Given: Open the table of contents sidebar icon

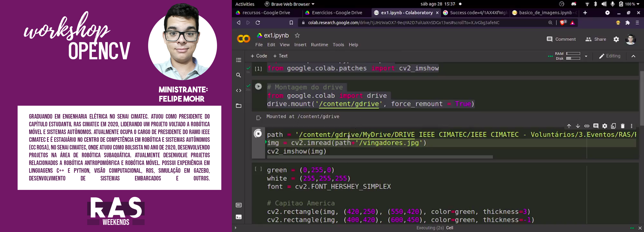Looking at the screenshot, I should [x=238, y=60].
